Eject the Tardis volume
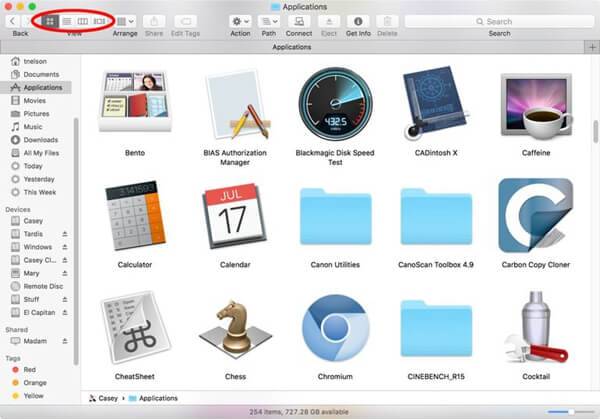The image size is (600, 419). tap(65, 234)
